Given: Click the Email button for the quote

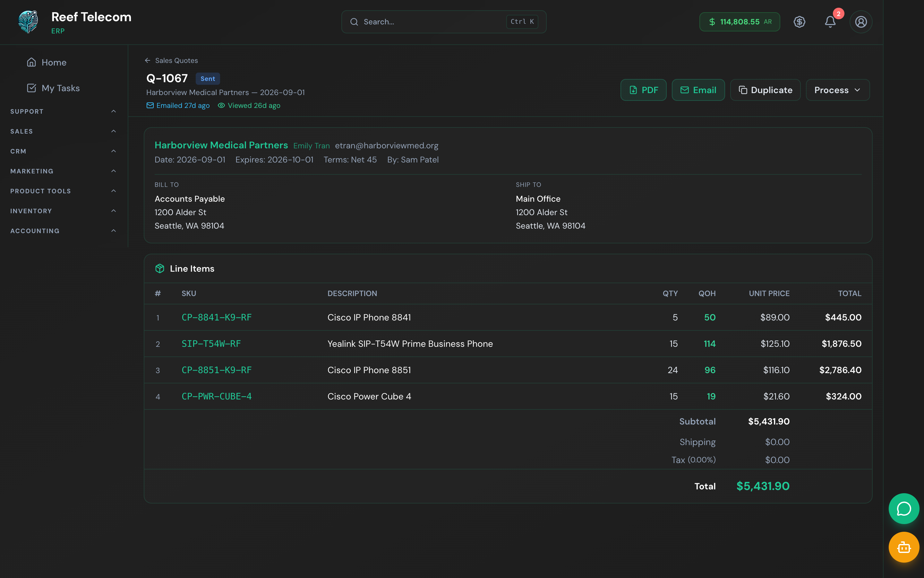Looking at the screenshot, I should tap(698, 90).
